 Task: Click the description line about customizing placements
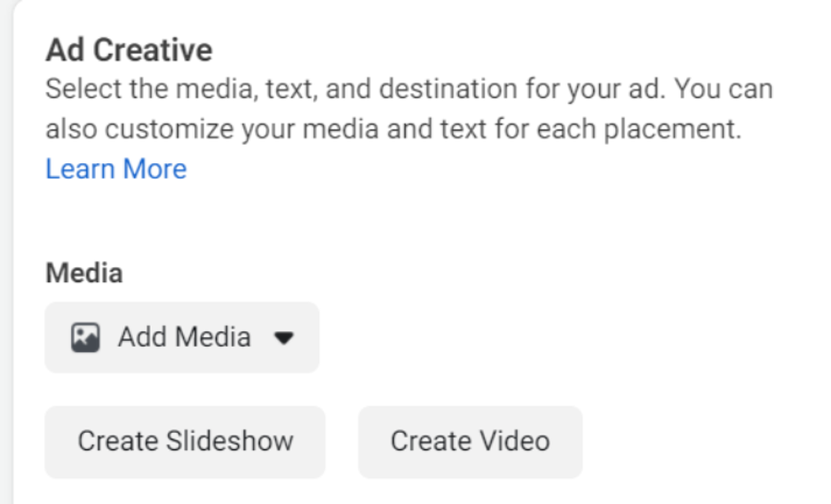392,130
